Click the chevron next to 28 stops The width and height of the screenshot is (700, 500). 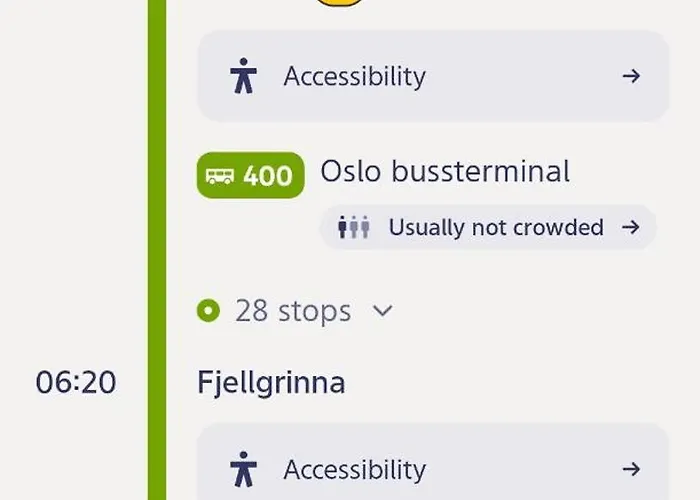pyautogui.click(x=382, y=311)
